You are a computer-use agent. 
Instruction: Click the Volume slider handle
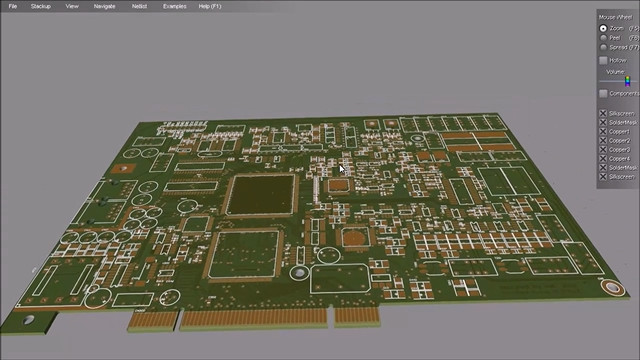point(627,81)
